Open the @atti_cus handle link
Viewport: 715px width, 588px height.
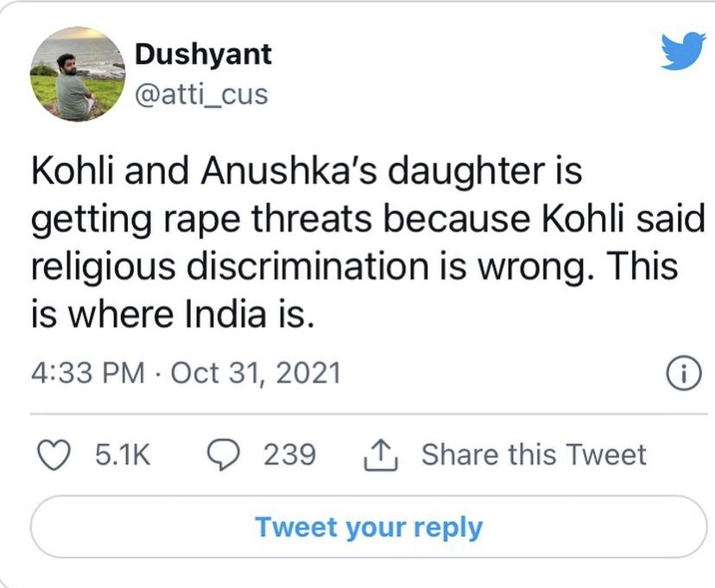pos(201,93)
